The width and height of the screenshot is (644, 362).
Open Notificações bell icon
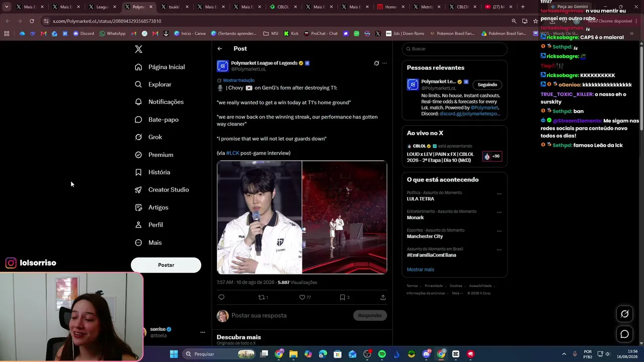(138, 102)
